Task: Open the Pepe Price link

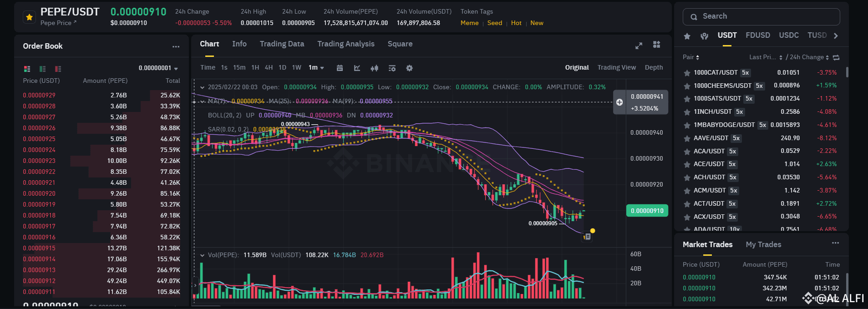Action: [x=58, y=23]
